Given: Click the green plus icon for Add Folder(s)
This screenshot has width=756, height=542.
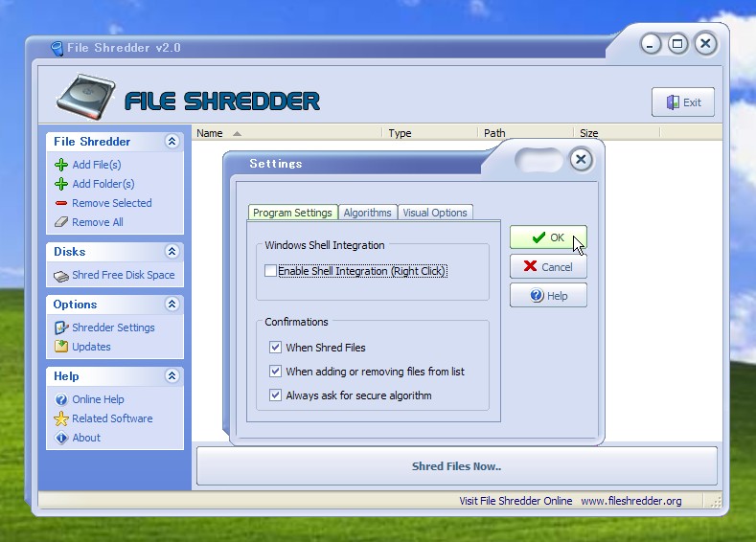Looking at the screenshot, I should [61, 184].
